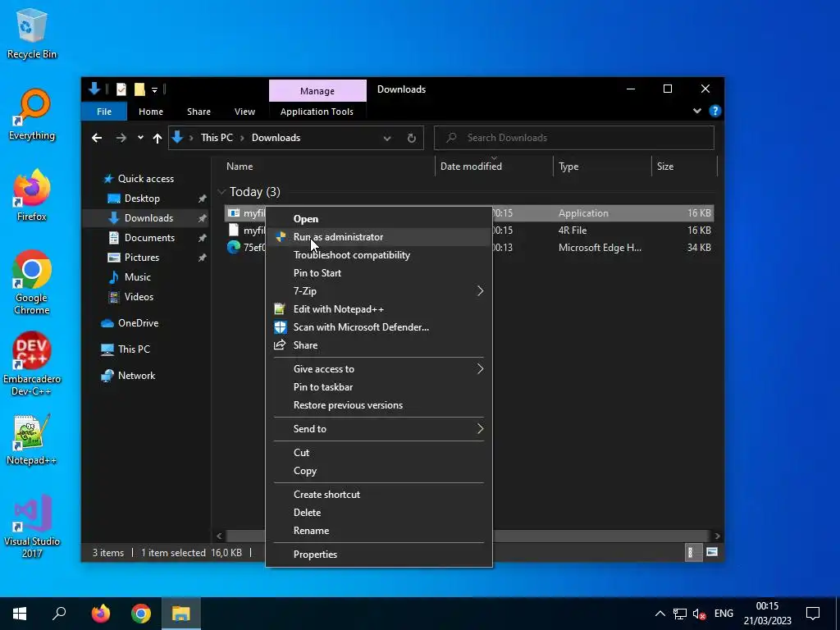840x630 pixels.
Task: Open Documents in the navigation pane
Action: (149, 237)
